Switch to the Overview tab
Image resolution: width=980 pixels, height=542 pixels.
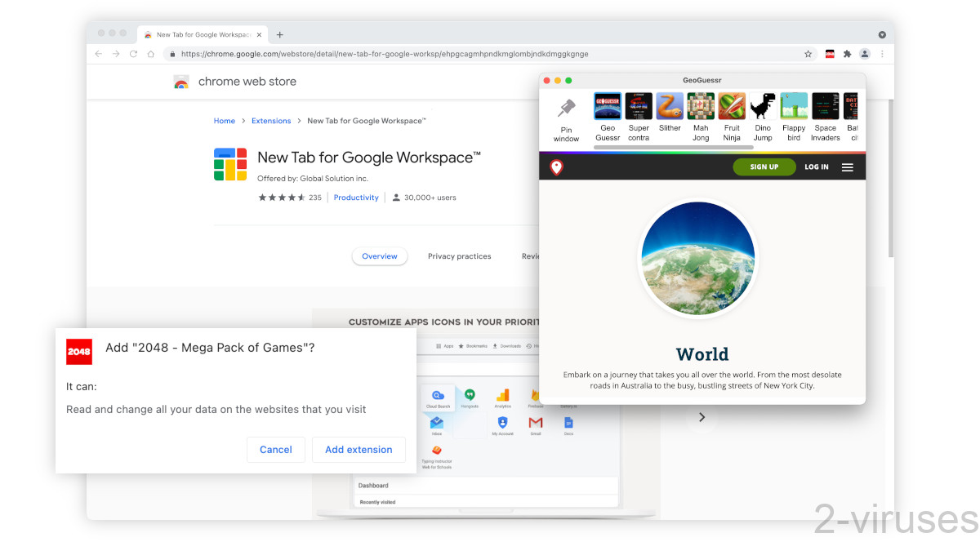(380, 256)
